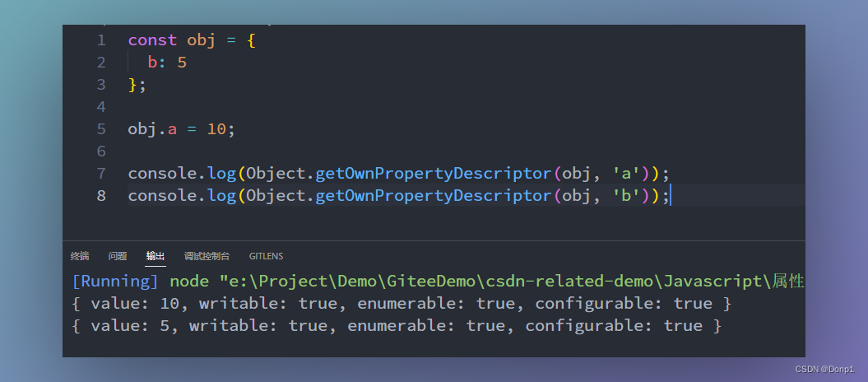Click the 'value: 5' output line

coord(397,326)
